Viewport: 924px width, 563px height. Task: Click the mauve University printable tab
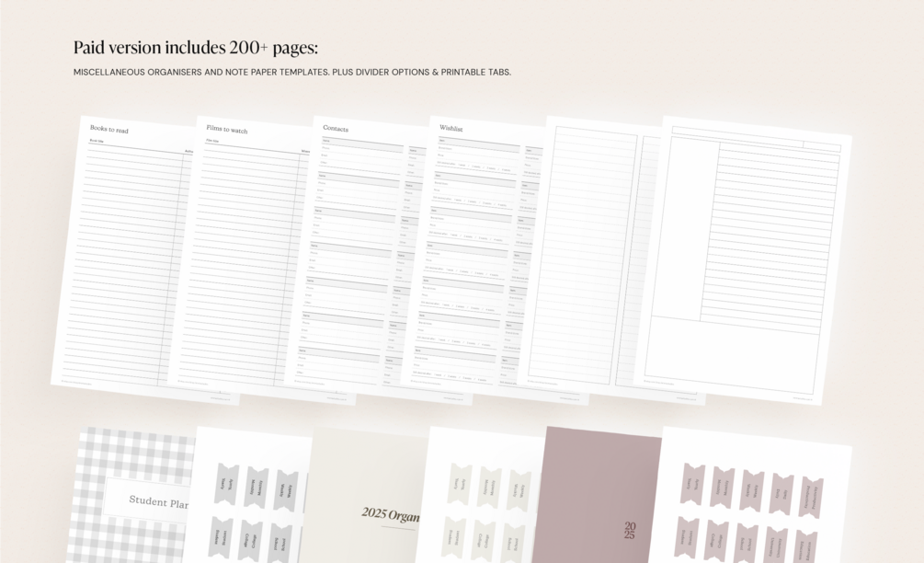775,546
